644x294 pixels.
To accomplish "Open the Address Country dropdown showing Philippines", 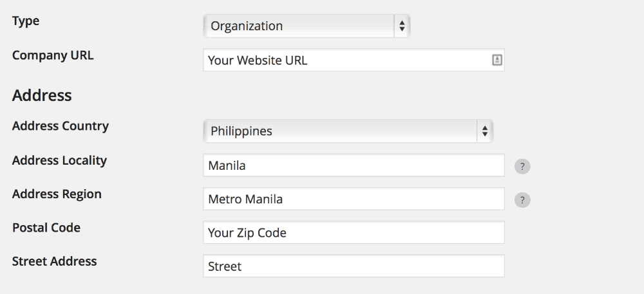I will tap(348, 131).
